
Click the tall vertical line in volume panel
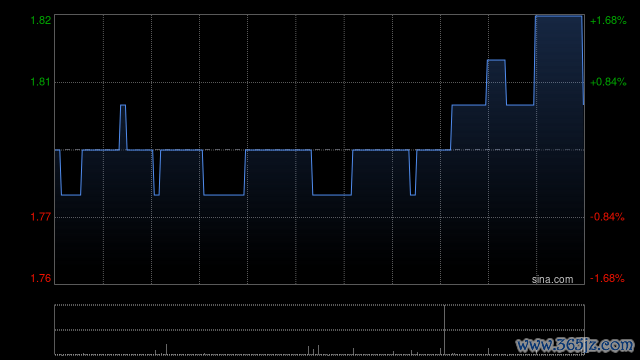pos(444,329)
